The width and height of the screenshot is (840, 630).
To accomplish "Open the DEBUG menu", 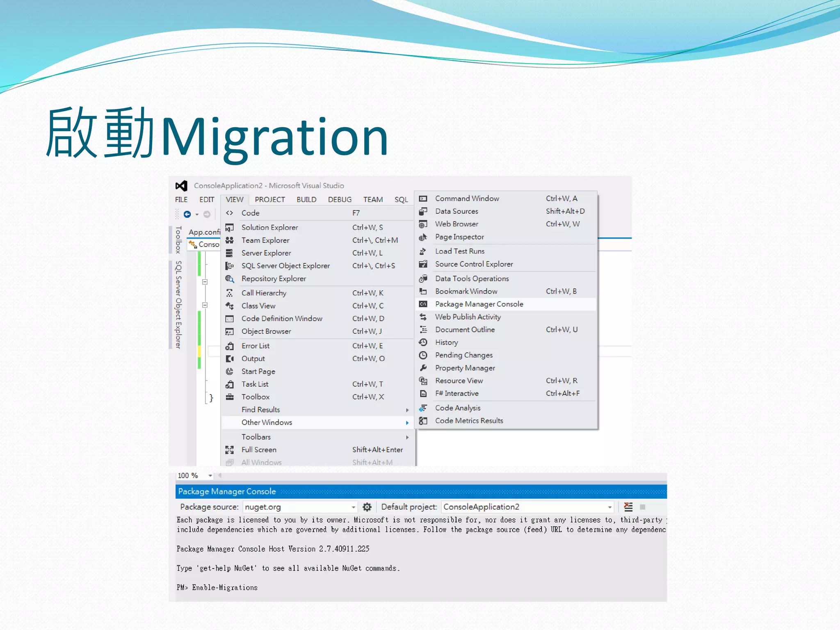I will click(x=340, y=200).
